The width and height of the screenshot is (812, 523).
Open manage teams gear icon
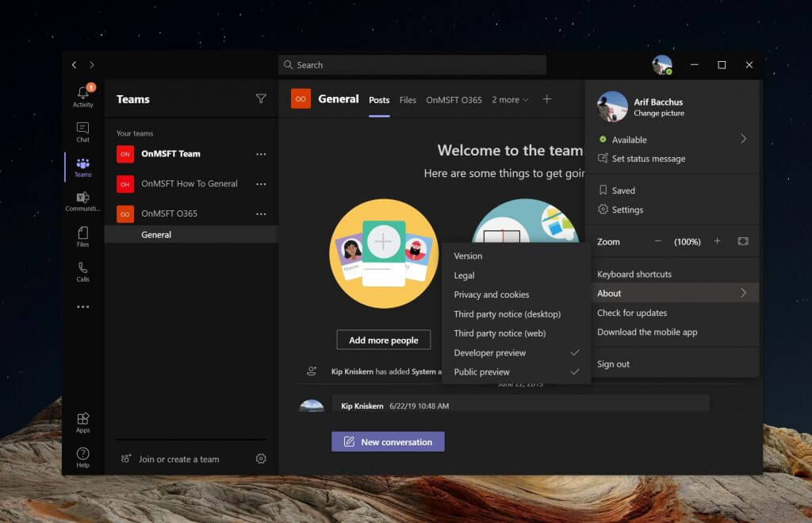261,459
